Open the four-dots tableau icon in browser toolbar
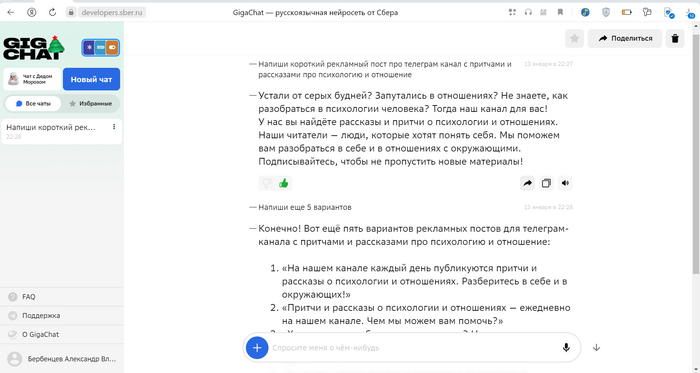Viewport: 700px width, 373px height. 512,12
